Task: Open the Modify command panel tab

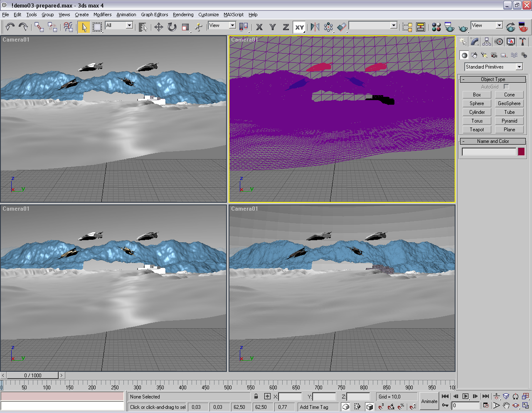Action: click(x=475, y=42)
